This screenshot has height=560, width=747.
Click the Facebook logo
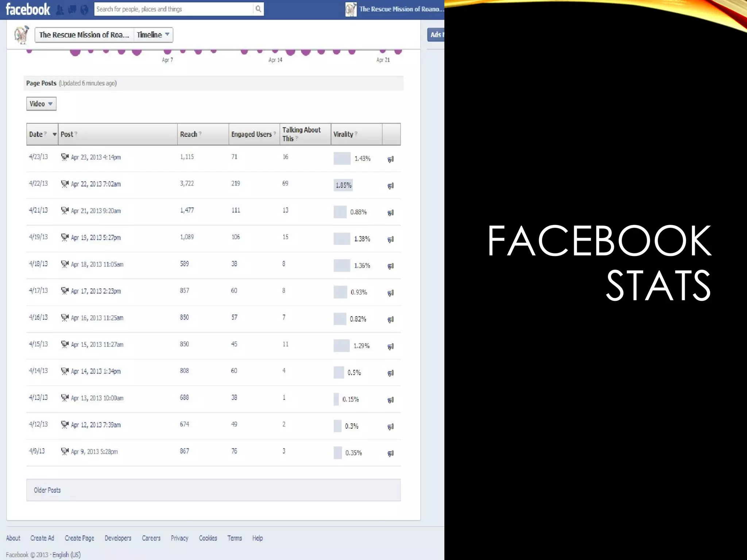28,9
